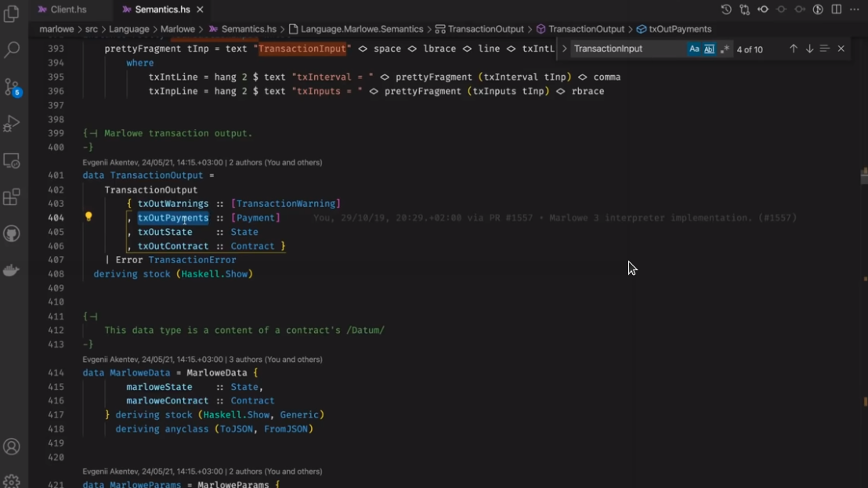Toggle Match Whole Word in find widget
Screen dimensions: 868x488
point(709,49)
